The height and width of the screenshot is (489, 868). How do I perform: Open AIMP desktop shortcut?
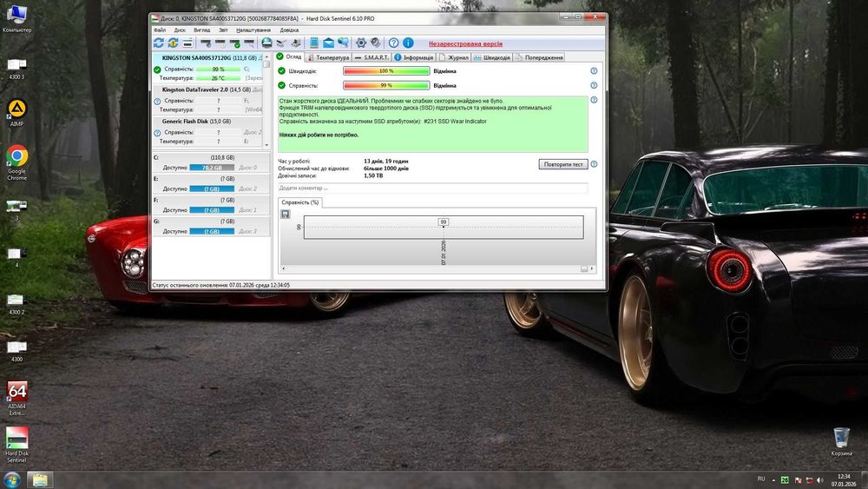point(16,112)
